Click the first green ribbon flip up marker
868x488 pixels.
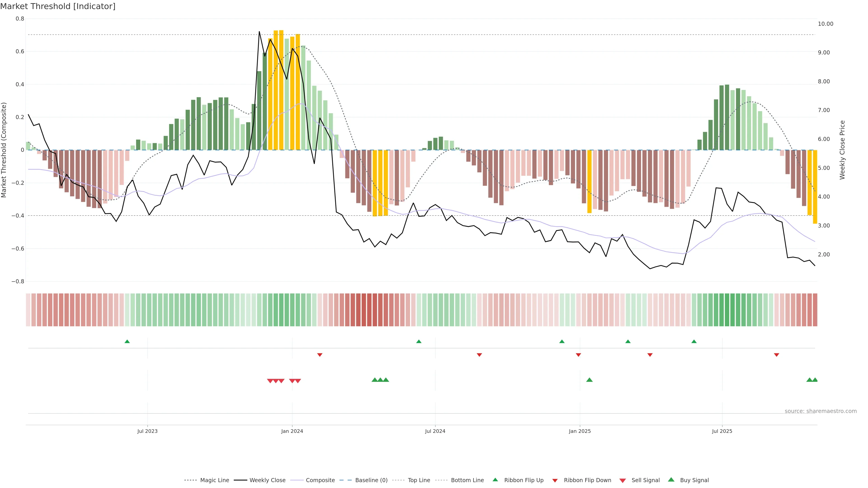pos(127,342)
